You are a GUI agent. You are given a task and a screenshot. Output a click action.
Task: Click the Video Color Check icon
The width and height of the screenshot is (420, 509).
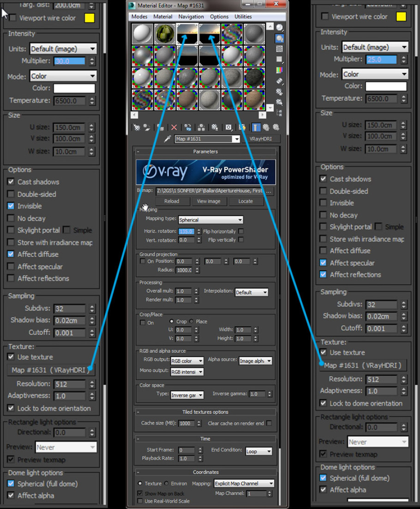[279, 70]
